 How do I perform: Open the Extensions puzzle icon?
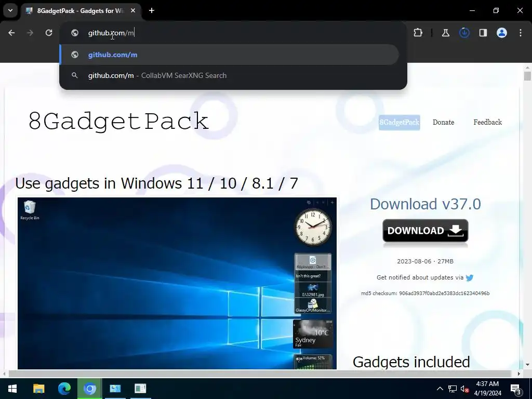coord(418,33)
